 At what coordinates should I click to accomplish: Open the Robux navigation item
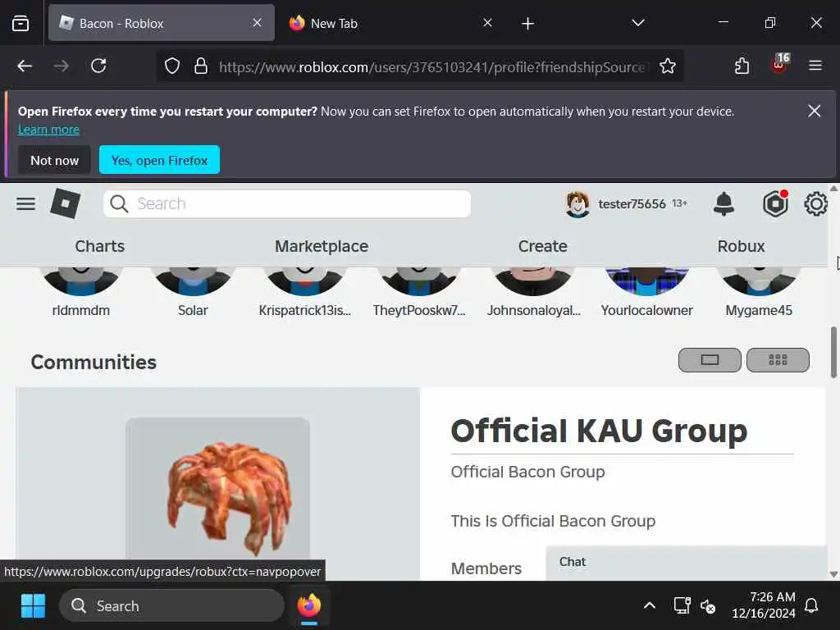741,246
